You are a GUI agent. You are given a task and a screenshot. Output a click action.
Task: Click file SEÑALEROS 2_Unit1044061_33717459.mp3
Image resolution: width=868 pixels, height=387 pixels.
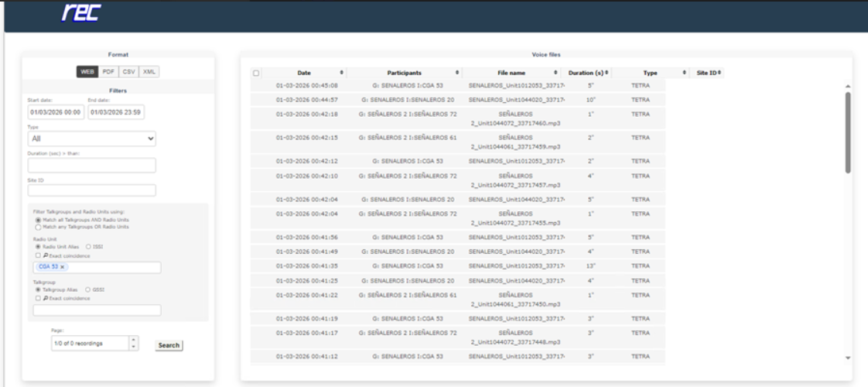point(515,142)
